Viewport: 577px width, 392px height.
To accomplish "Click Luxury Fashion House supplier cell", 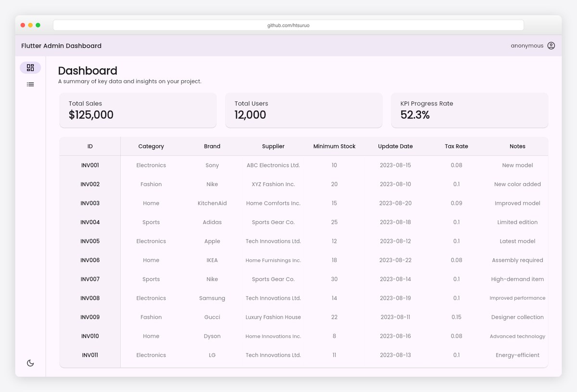I will click(x=273, y=317).
